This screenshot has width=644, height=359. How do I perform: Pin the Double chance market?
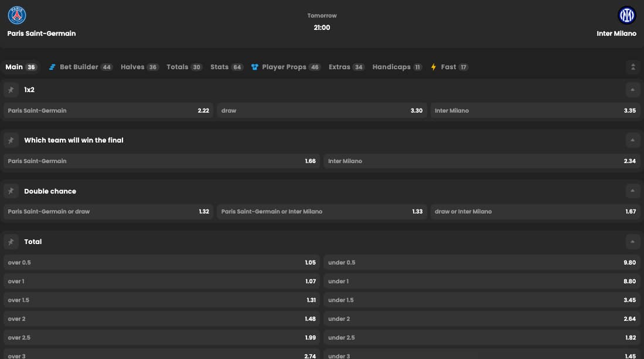click(11, 191)
